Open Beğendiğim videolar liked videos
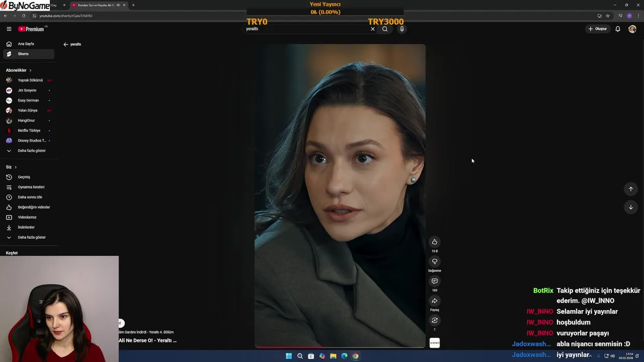Screen dimensions: 644x362 click(x=29, y=207)
